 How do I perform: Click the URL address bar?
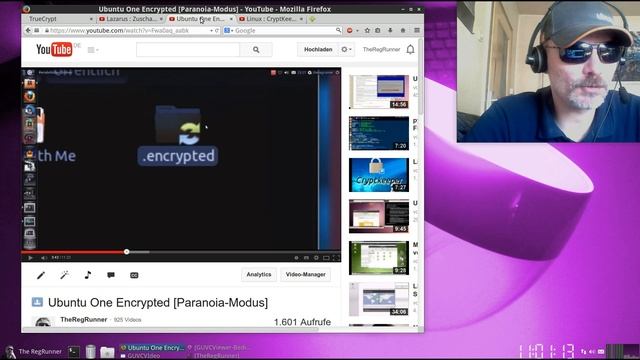(x=127, y=30)
